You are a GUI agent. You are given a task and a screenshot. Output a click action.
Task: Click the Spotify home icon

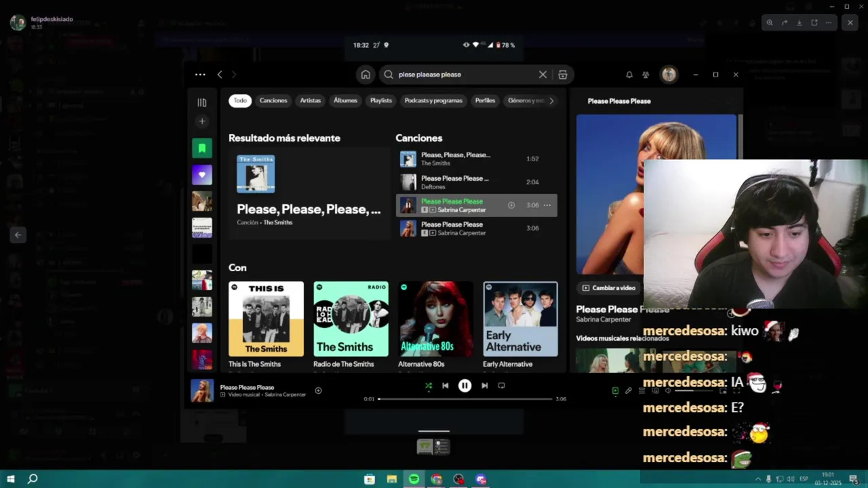point(366,75)
